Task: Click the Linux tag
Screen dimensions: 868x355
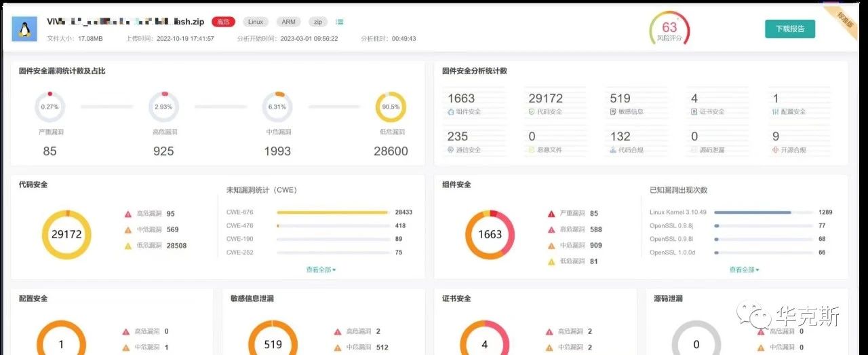Action: [x=256, y=22]
